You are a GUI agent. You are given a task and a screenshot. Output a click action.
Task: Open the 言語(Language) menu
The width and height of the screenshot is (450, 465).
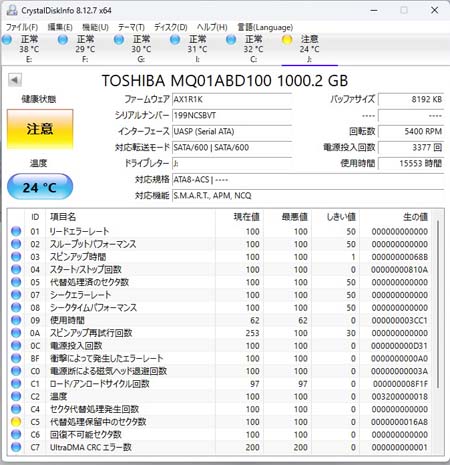tap(265, 27)
